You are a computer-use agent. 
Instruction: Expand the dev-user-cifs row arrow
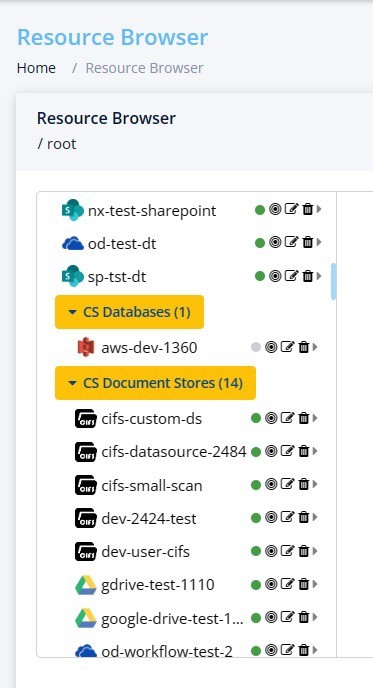(x=315, y=550)
